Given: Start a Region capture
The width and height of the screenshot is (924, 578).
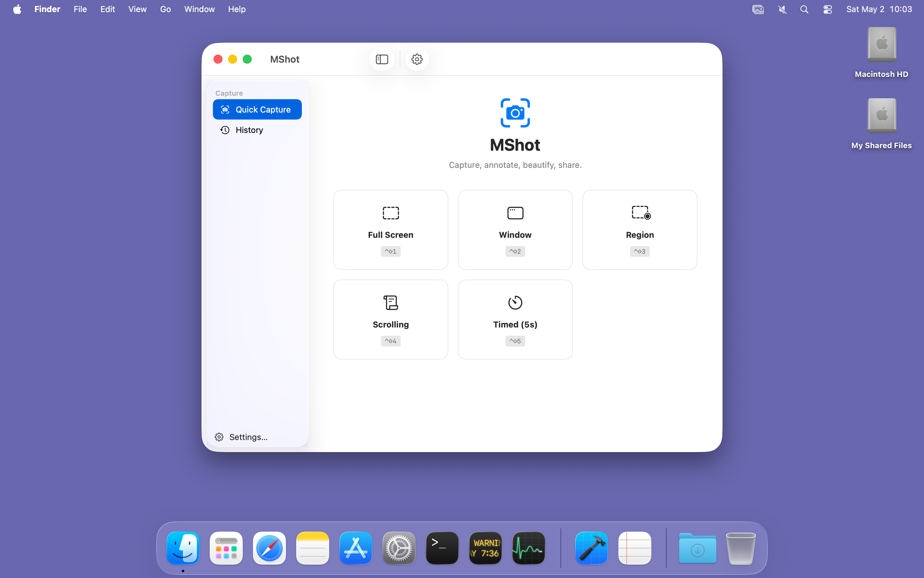Looking at the screenshot, I should [x=639, y=230].
